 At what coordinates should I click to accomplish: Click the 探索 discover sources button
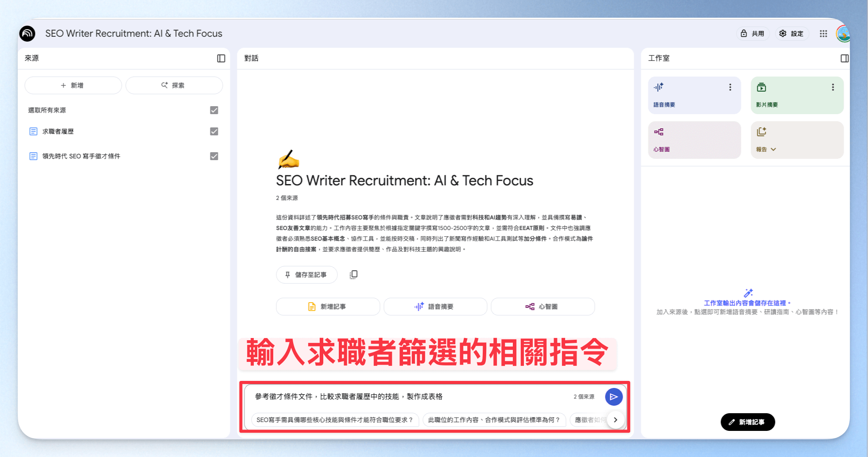click(x=174, y=85)
